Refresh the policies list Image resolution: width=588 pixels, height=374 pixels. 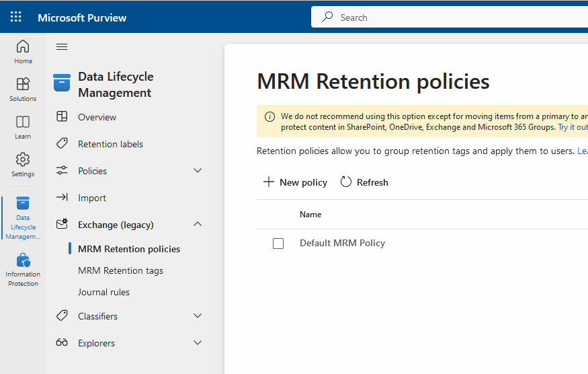point(364,182)
